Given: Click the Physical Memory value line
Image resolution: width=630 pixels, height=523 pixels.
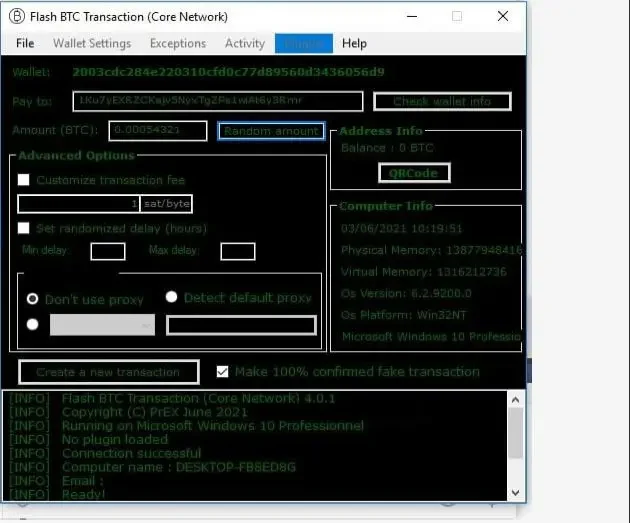Looking at the screenshot, I should click(x=431, y=250).
